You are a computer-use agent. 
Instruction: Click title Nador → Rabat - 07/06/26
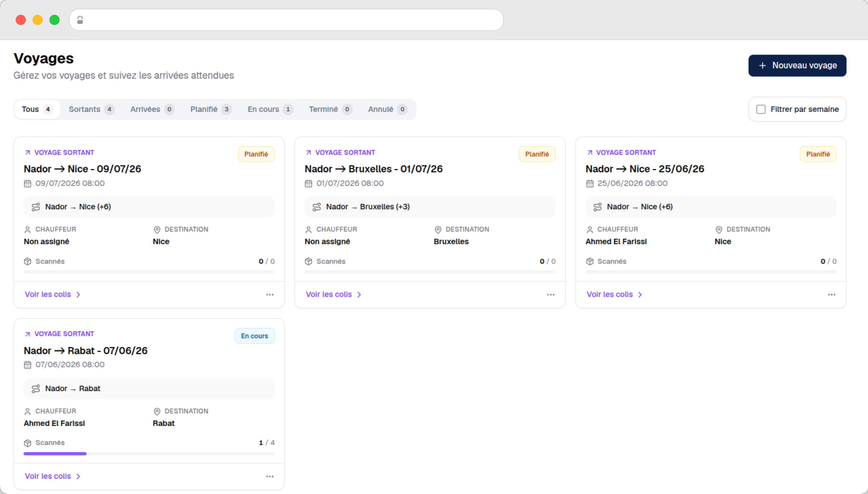pos(86,350)
